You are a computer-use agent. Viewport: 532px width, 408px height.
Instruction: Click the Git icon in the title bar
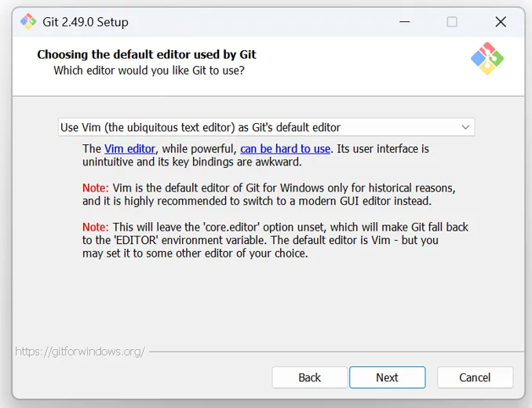coord(28,22)
